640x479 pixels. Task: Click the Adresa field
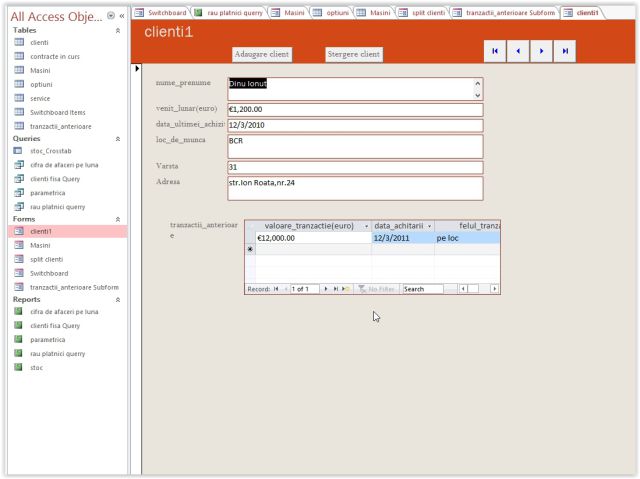(x=355, y=188)
